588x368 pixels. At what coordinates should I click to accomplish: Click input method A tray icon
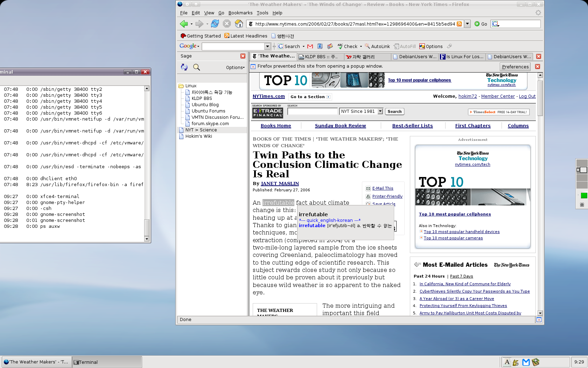pyautogui.click(x=506, y=362)
